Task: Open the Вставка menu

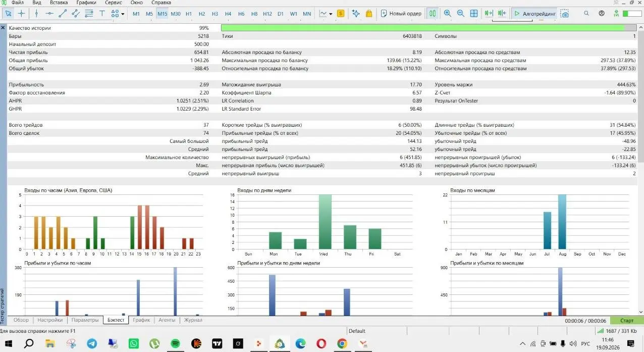Action: (59, 3)
